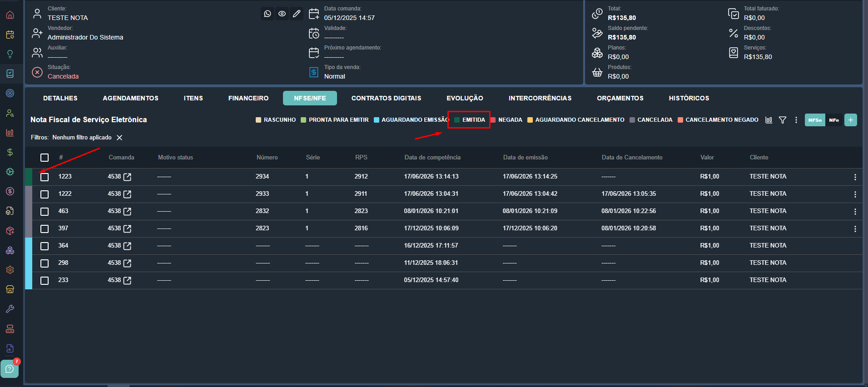Check the checkbox for row 397
The width and height of the screenshot is (868, 387).
45,228
